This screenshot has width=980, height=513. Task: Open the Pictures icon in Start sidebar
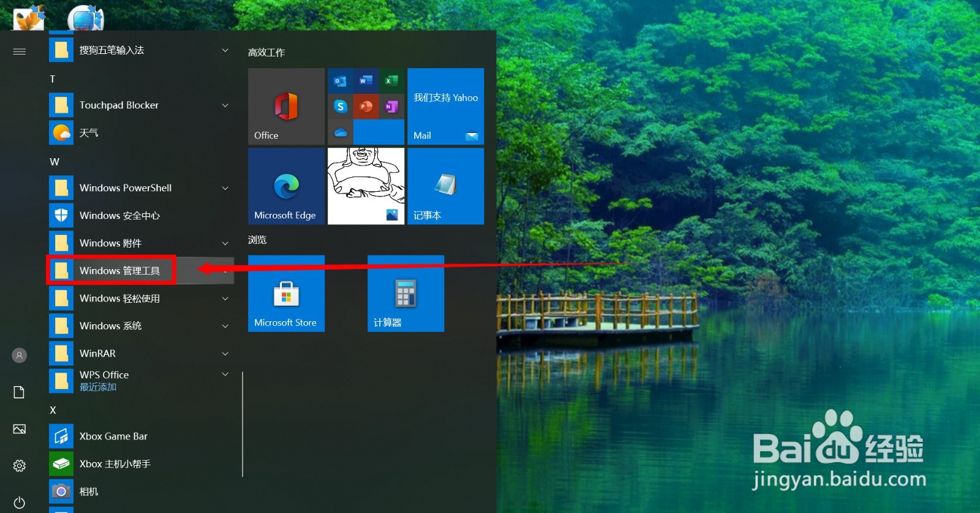(x=19, y=429)
